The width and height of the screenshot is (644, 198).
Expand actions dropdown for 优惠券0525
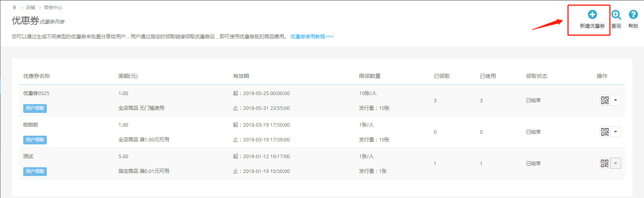615,100
